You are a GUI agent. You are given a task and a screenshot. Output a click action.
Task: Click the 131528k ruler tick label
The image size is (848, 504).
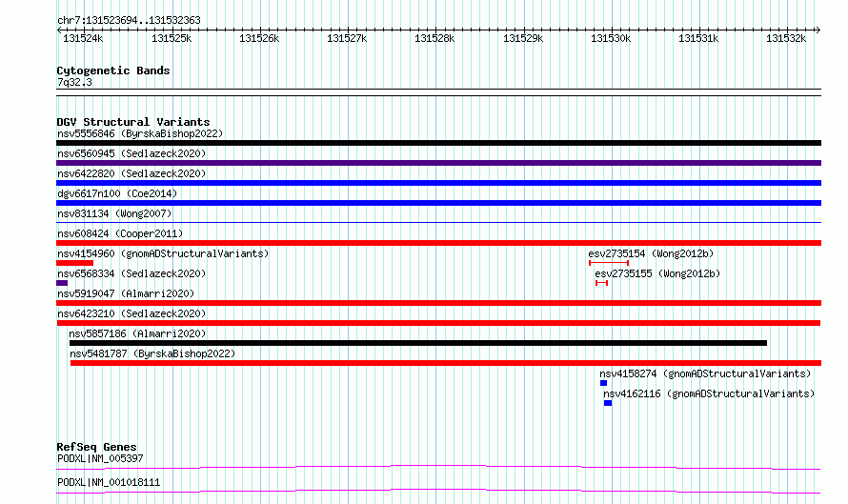point(434,38)
